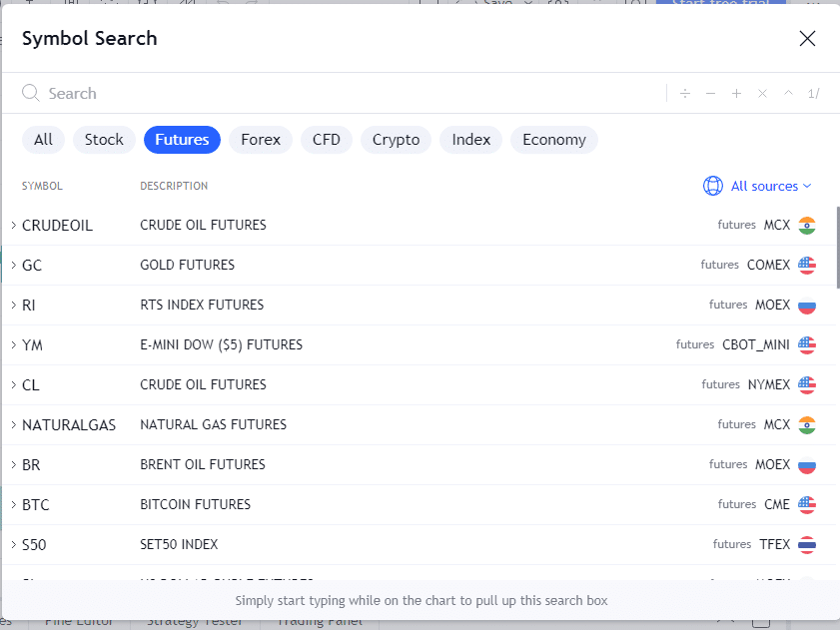This screenshot has height=630, width=840.
Task: Click the COMEX exchange label
Action: pos(768,266)
